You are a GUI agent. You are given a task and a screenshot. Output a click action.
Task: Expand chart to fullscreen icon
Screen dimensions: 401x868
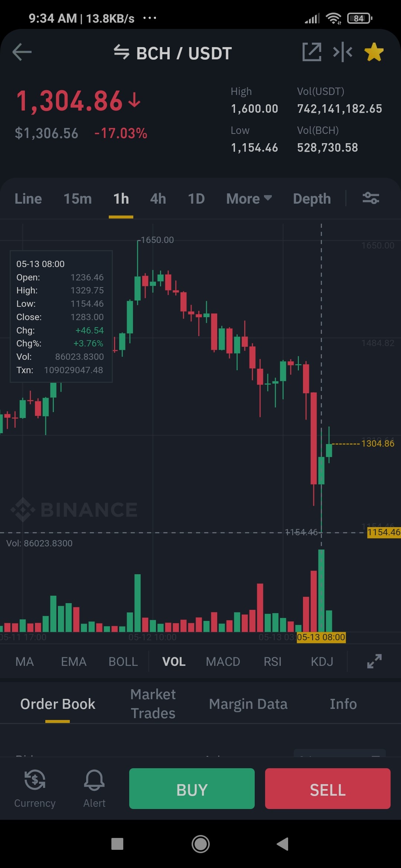point(374,661)
